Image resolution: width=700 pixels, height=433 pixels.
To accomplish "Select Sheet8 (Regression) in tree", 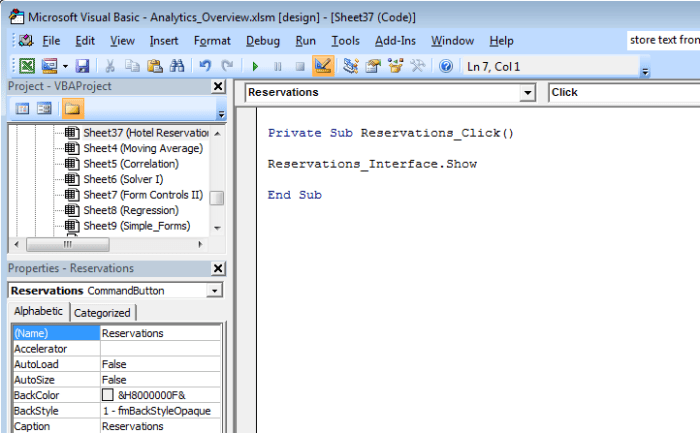I will 131,210.
